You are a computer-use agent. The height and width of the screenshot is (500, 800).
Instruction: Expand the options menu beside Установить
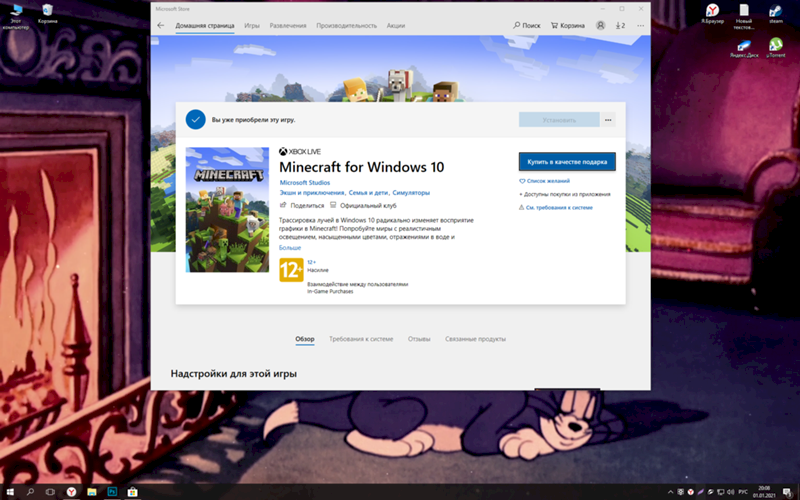[x=608, y=120]
